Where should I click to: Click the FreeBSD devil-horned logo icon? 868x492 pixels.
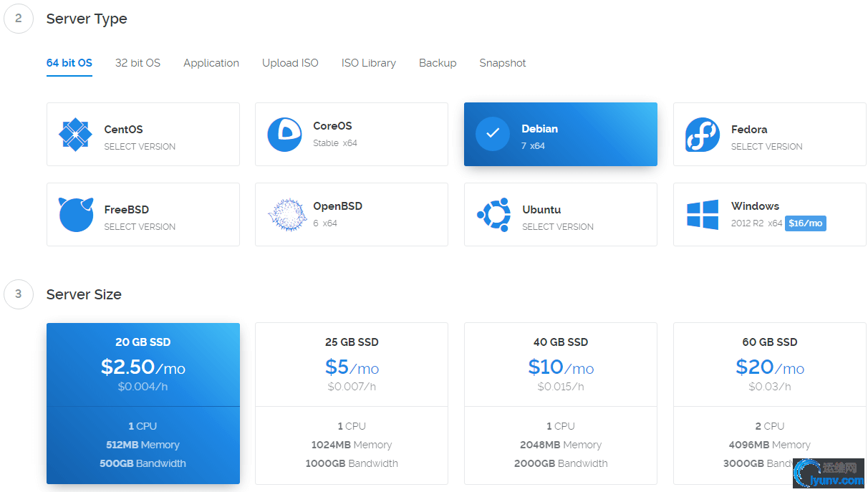76,214
